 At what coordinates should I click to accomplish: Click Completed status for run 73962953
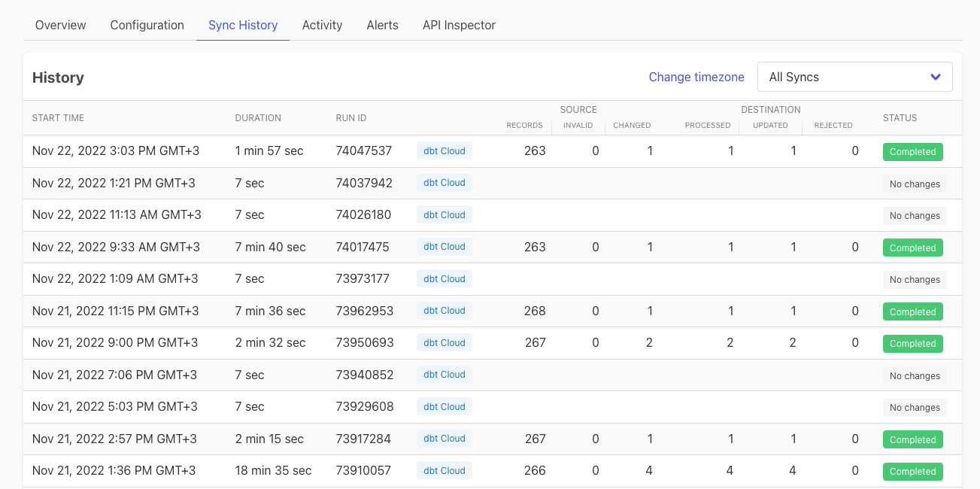912,312
